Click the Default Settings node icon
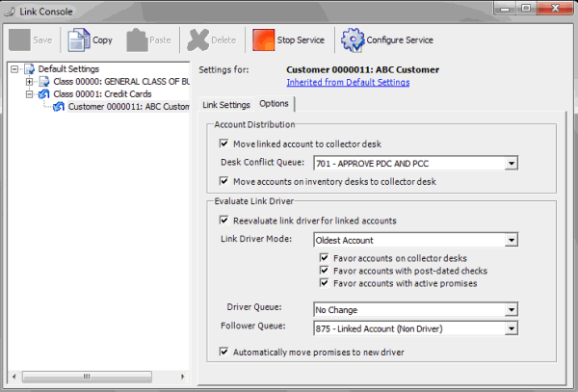Viewport: 578px width, 392px height. [29, 69]
